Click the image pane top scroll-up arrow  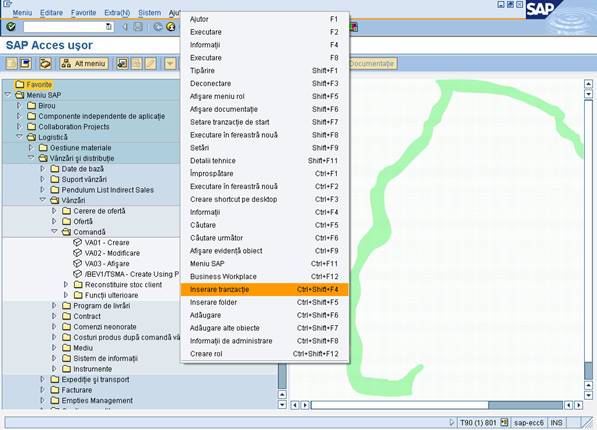pos(588,84)
